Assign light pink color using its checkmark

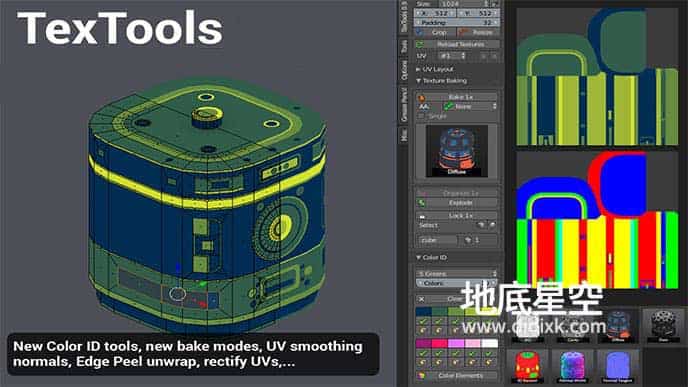473,353
